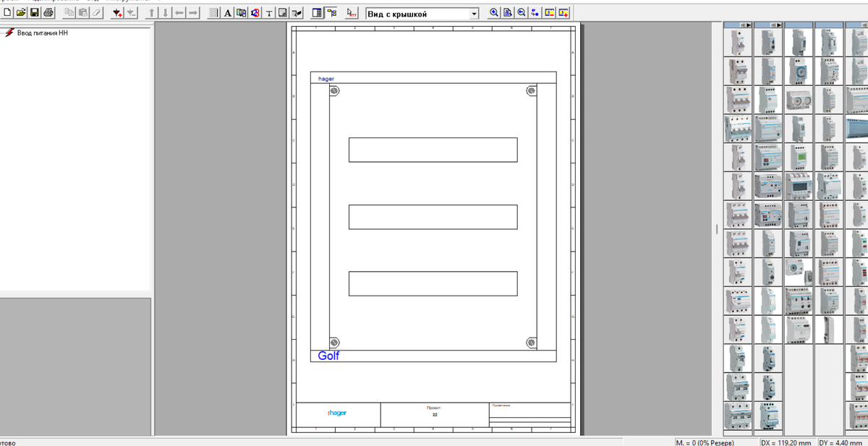Toggle the side panel layout icon
868x446 pixels.
pos(318,13)
